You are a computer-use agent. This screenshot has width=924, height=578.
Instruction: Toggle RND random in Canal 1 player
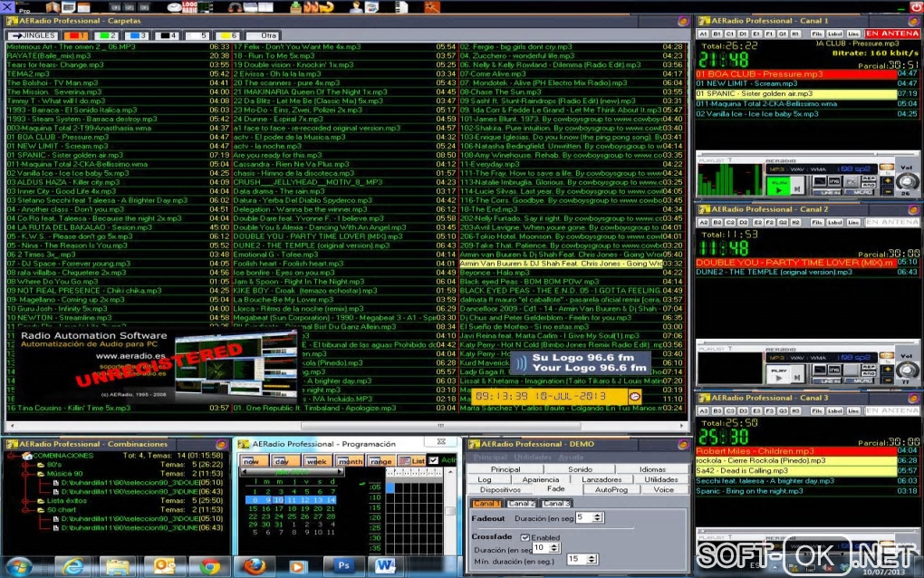(x=868, y=185)
